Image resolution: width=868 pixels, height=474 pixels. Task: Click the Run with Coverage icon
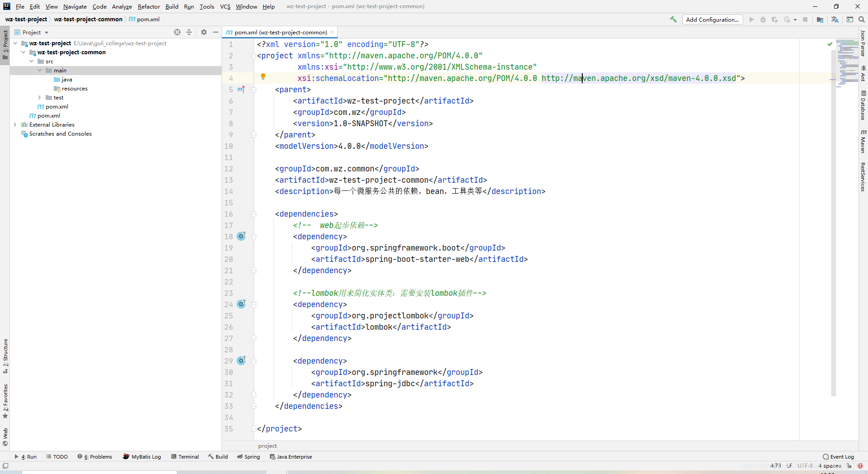[775, 19]
